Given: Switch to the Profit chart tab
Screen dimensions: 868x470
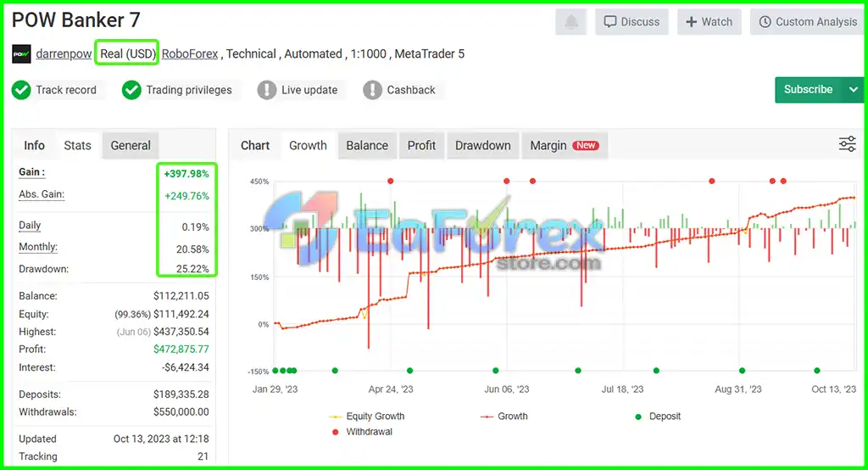Looking at the screenshot, I should [x=422, y=145].
